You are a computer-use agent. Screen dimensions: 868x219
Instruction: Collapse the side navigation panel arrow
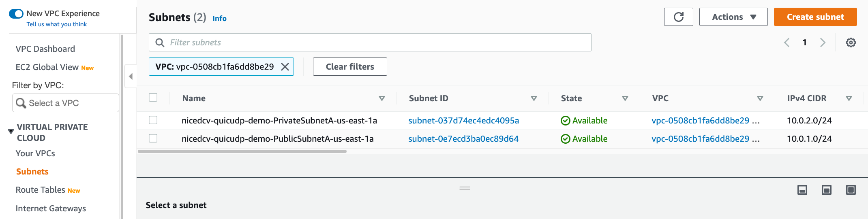(131, 76)
